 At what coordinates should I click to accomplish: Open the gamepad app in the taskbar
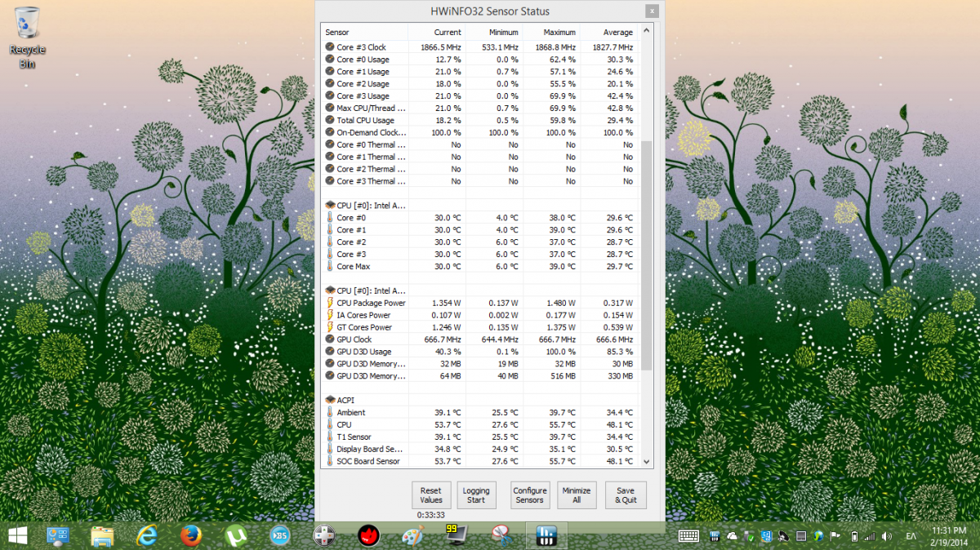pos(324,535)
